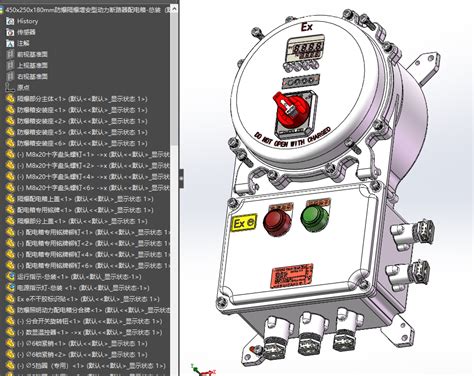Select 防爆箱安装座<6> in the tree
The width and height of the screenshot is (474, 376).
click(82, 143)
